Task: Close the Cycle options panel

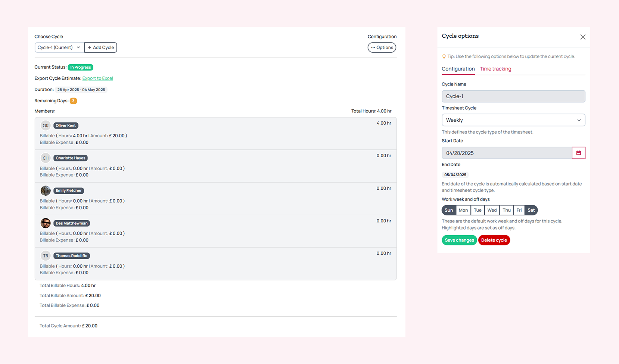Action: tap(582, 37)
